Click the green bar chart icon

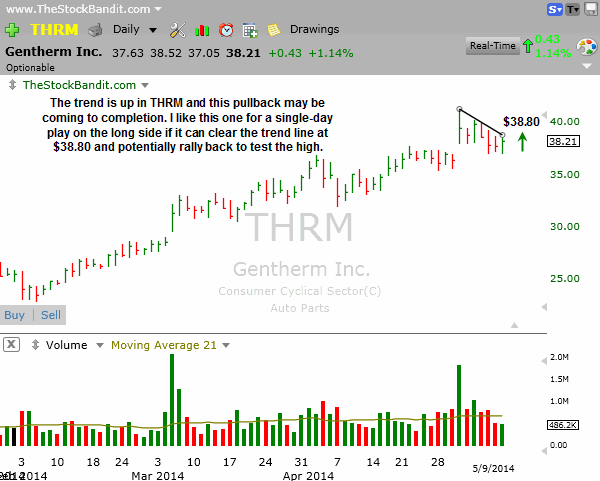pyautogui.click(x=202, y=30)
